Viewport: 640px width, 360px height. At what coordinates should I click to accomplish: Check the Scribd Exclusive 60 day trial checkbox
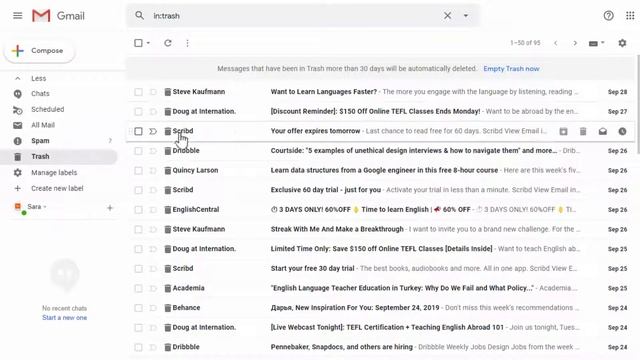point(138,190)
